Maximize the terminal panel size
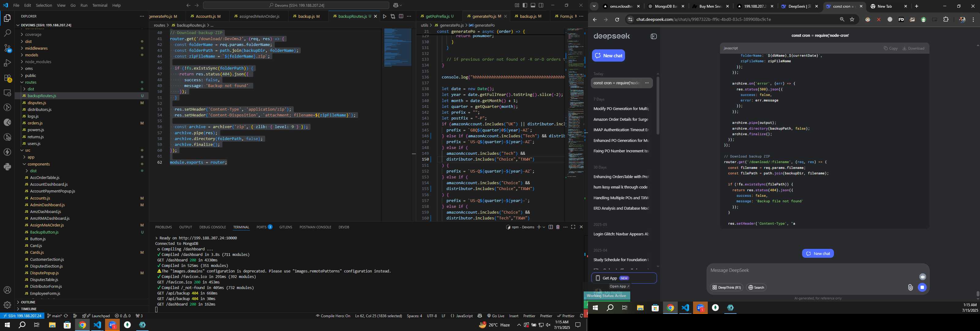Image resolution: width=980 pixels, height=331 pixels. click(x=573, y=227)
